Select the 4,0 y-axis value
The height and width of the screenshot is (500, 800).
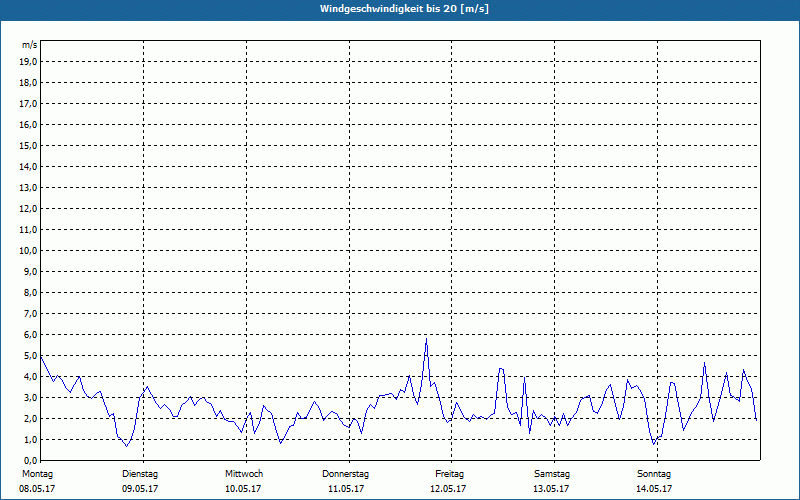[30, 377]
